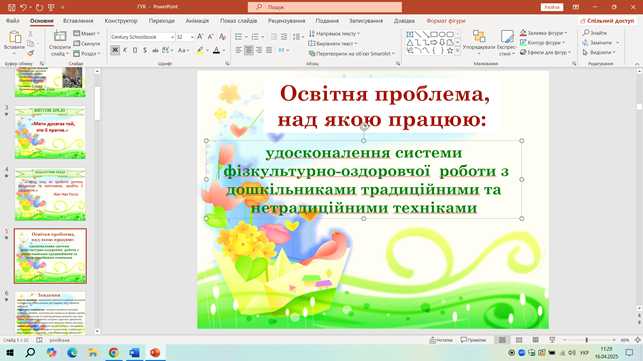Pick the text box shape in shapes gallery

click(410, 34)
